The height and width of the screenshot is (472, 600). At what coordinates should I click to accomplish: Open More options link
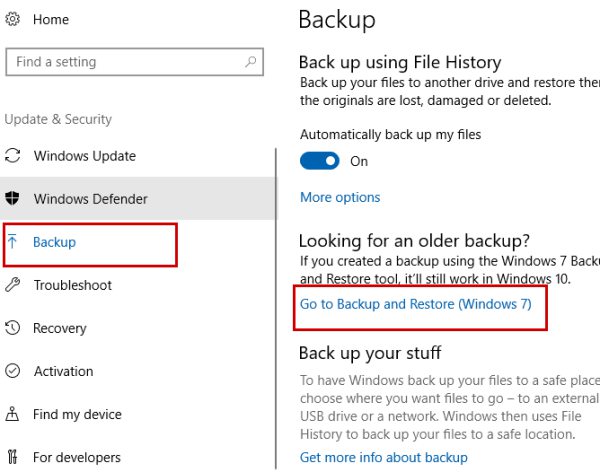[340, 197]
